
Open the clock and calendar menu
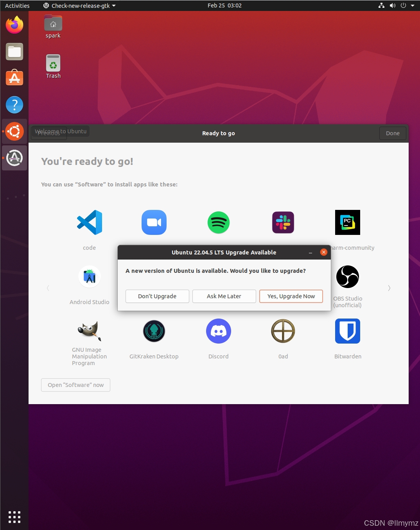click(224, 5)
